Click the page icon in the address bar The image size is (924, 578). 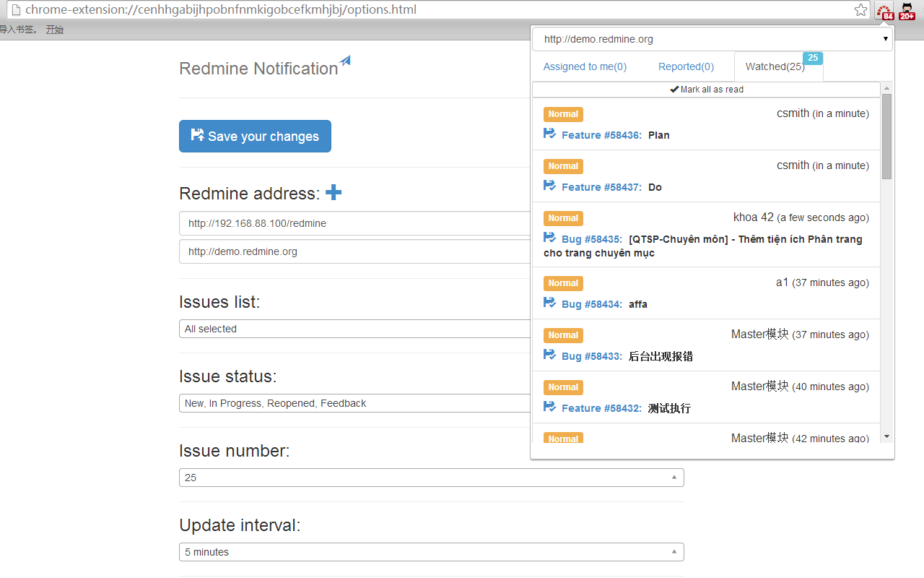point(15,10)
